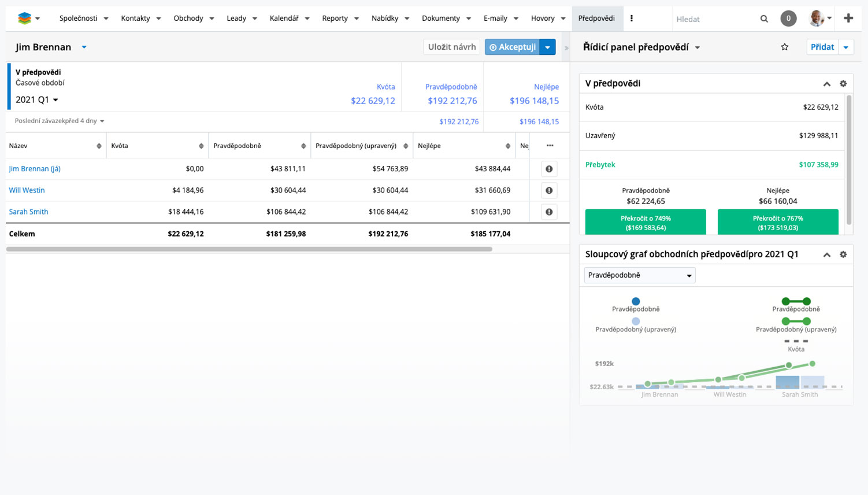
Task: Open the Reporty menu
Action: click(x=340, y=19)
